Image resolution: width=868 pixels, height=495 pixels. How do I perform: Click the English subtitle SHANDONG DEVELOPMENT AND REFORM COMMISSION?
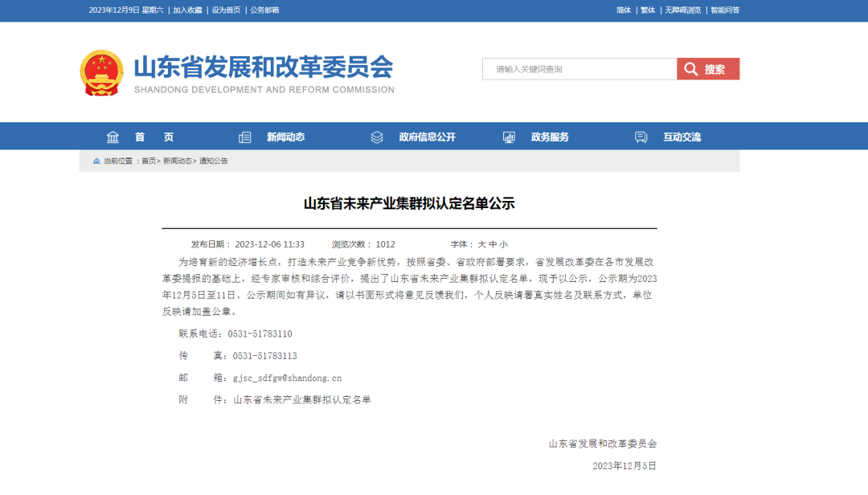click(x=264, y=90)
